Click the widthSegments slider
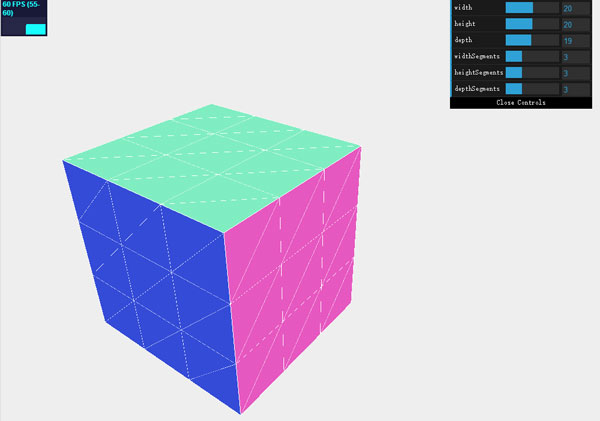600x421 pixels. pyautogui.click(x=532, y=57)
